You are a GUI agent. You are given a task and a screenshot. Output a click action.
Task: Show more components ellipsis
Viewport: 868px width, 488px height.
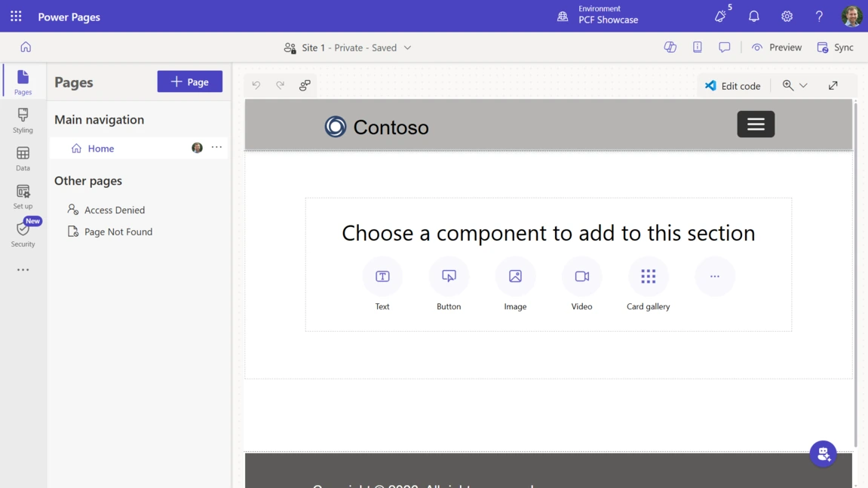pyautogui.click(x=715, y=276)
